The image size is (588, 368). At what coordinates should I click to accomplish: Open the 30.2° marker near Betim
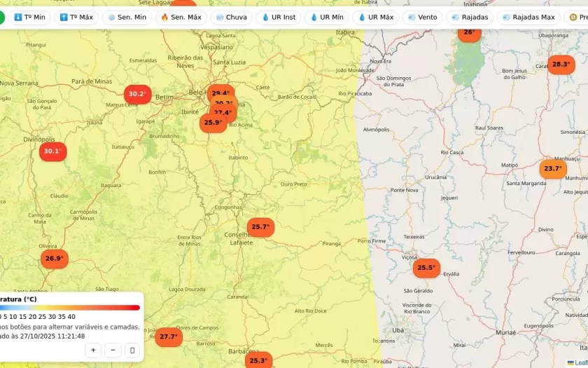[138, 94]
